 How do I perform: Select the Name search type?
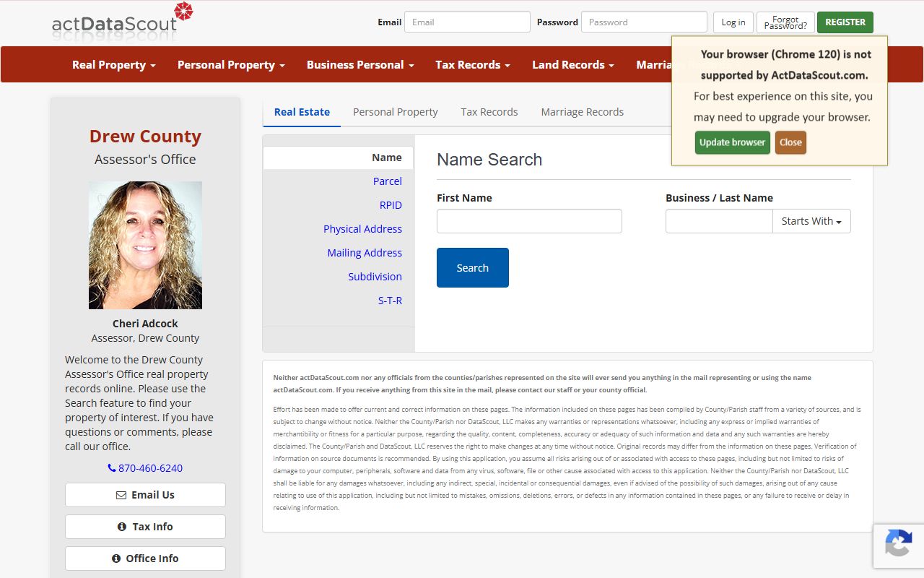point(338,158)
